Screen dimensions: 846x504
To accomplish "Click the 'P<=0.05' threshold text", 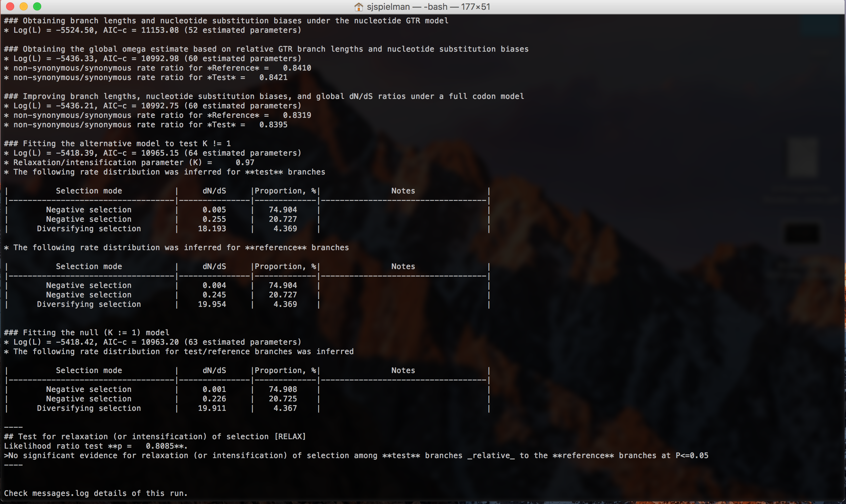I will (692, 455).
